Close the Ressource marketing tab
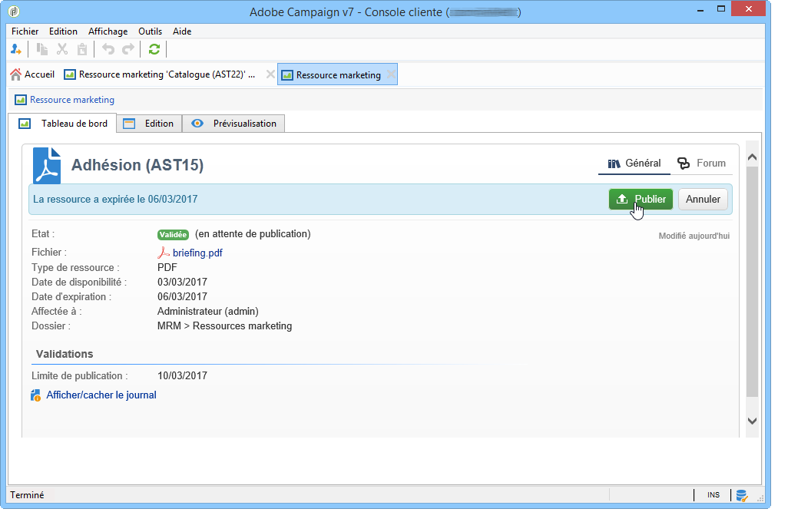This screenshot has height=532, width=788. (391, 74)
